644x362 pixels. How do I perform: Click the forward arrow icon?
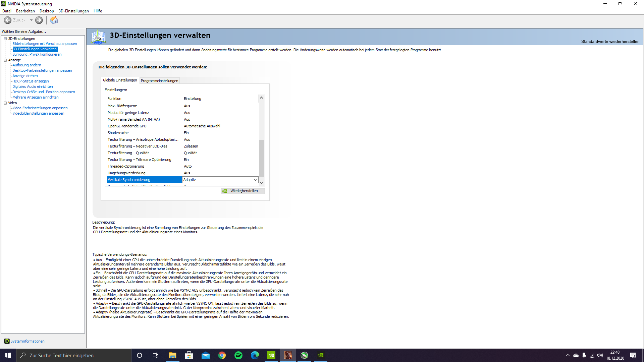pyautogui.click(x=39, y=20)
